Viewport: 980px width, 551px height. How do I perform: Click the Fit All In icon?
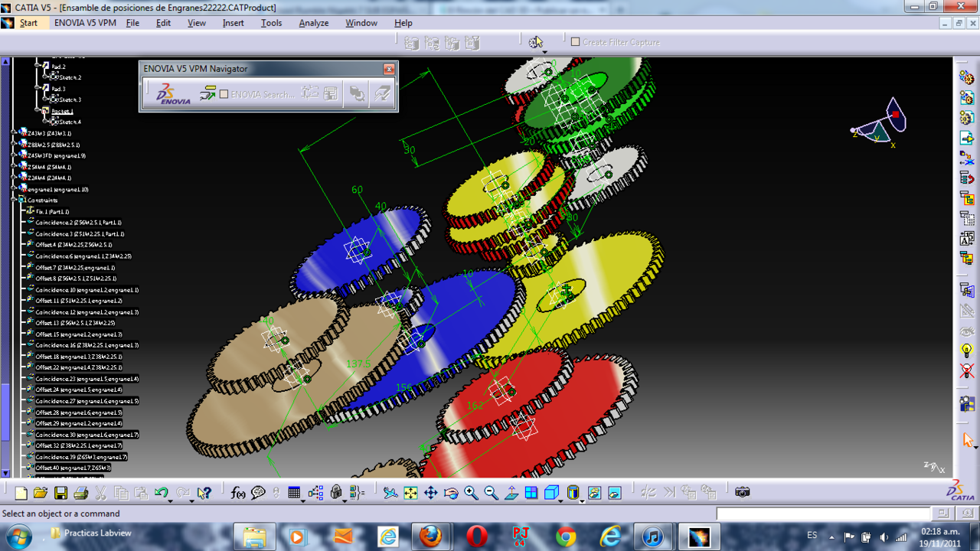tap(410, 494)
